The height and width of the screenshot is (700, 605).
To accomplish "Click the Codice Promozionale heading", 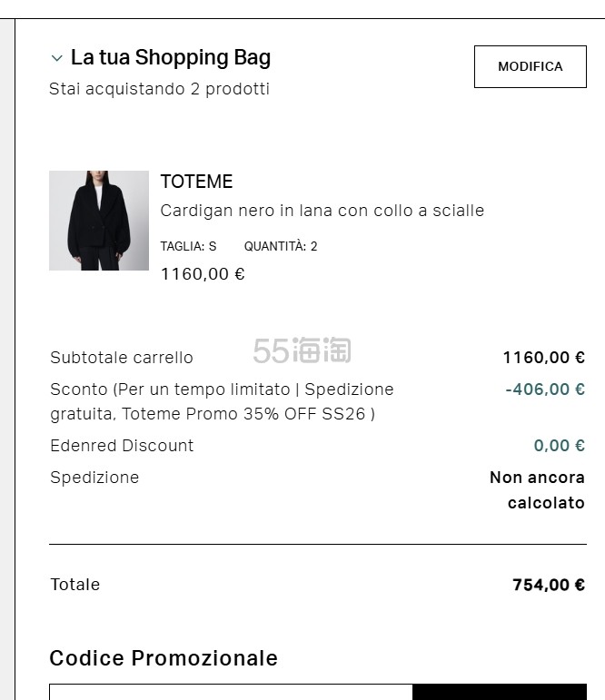I will [164, 658].
